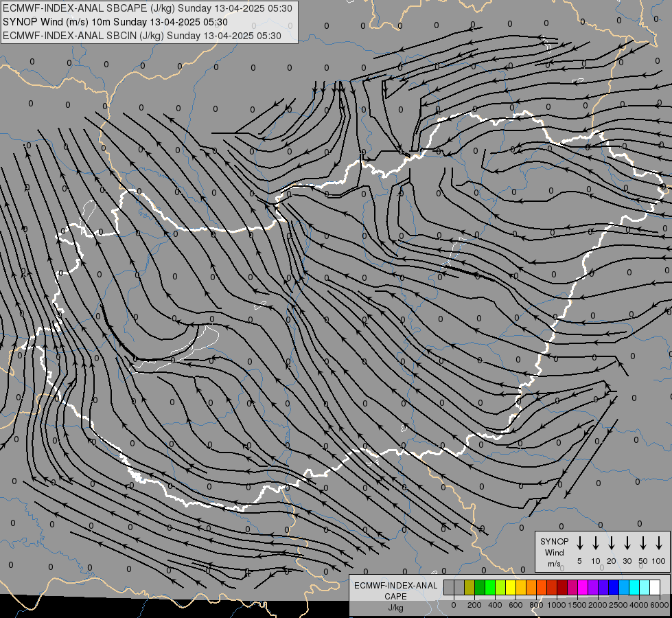Click the SYNOP Wind 10m title line
672x618 pixels.
coord(115,22)
